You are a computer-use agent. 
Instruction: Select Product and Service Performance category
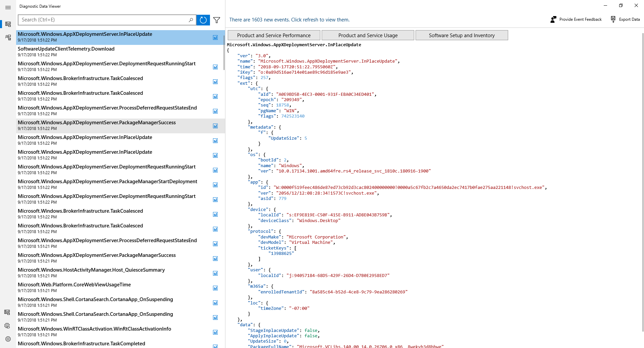pyautogui.click(x=274, y=36)
